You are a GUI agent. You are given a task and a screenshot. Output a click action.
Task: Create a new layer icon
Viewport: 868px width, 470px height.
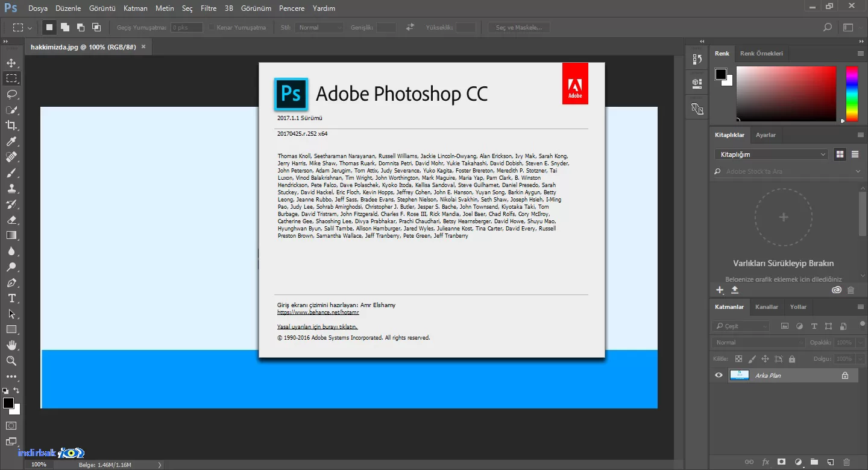(830, 462)
